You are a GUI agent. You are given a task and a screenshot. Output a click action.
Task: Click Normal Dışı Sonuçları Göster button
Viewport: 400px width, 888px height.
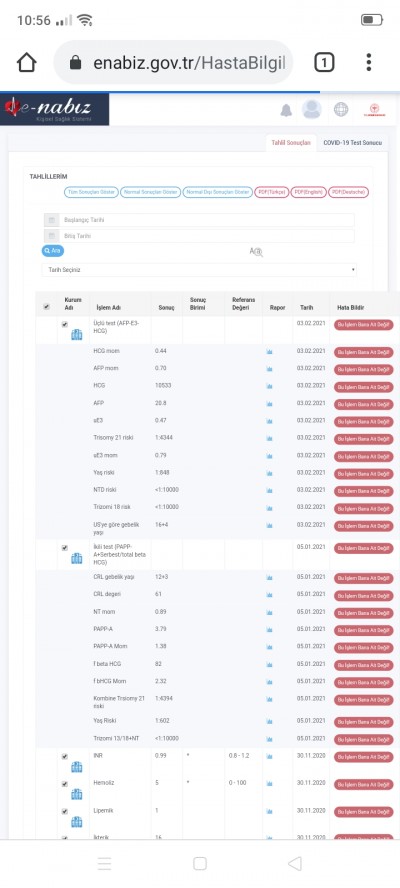tap(218, 192)
